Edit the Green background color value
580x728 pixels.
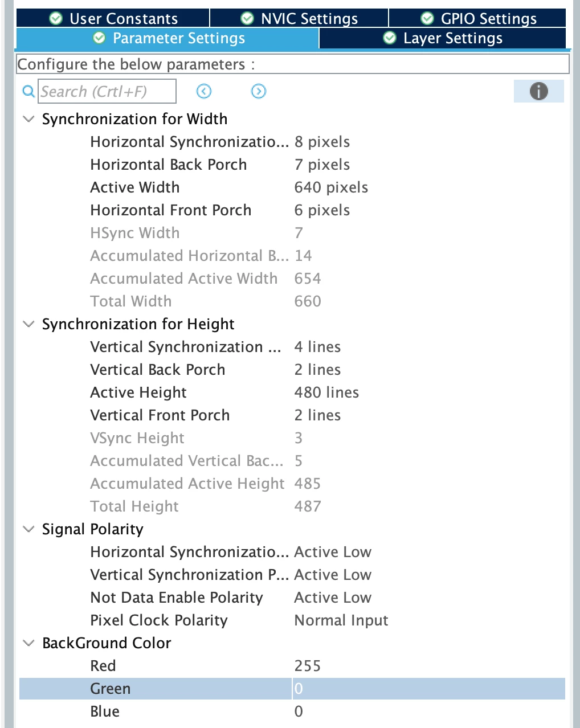[428, 689]
